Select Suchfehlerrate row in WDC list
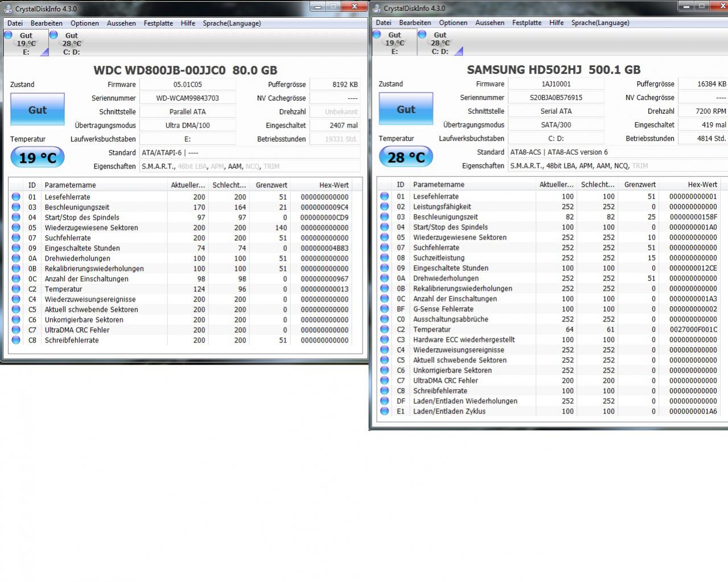Viewport: 728px width, 582px height. coord(186,238)
